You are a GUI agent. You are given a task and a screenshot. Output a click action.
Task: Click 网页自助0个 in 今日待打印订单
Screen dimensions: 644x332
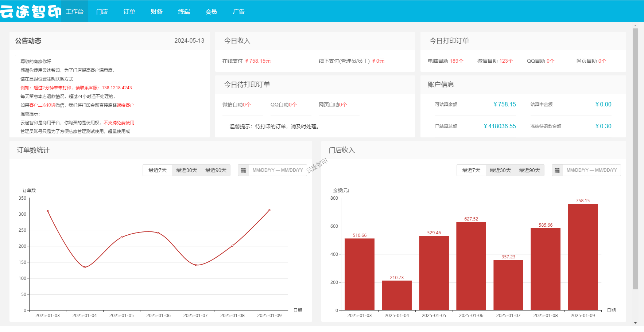333,105
